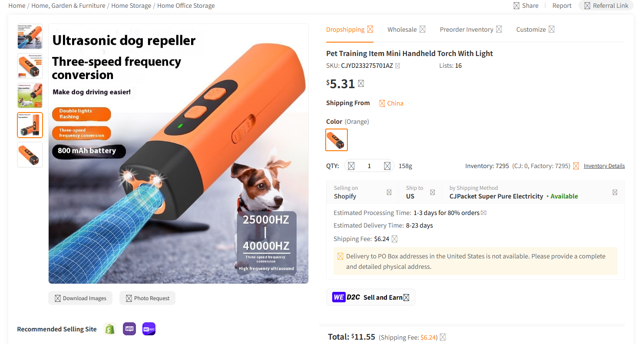Decrease quantity with the minus stepper
Image resolution: width=644 pixels, height=344 pixels.
pyautogui.click(x=351, y=166)
